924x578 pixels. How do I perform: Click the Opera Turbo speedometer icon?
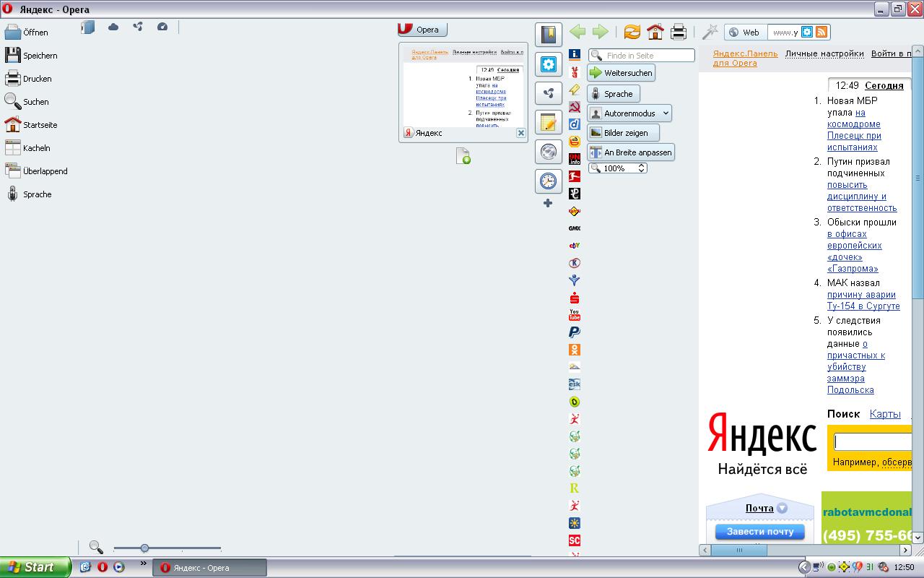coord(162,27)
